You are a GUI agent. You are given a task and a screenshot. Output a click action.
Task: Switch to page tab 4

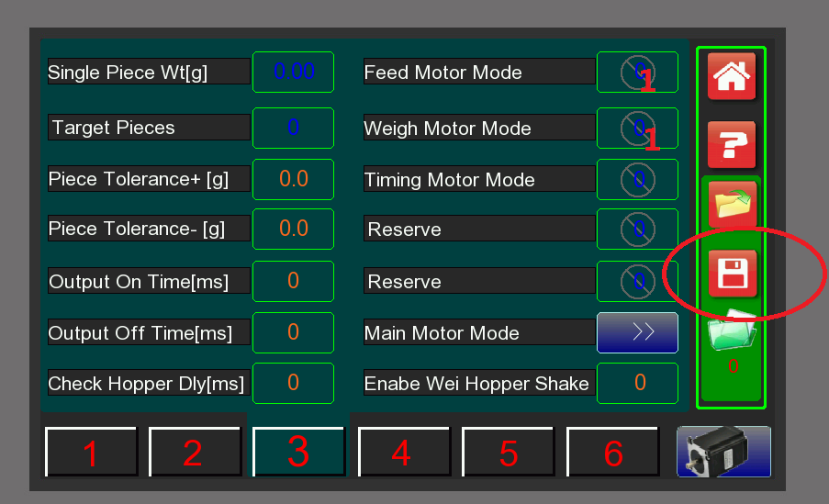pyautogui.click(x=402, y=452)
